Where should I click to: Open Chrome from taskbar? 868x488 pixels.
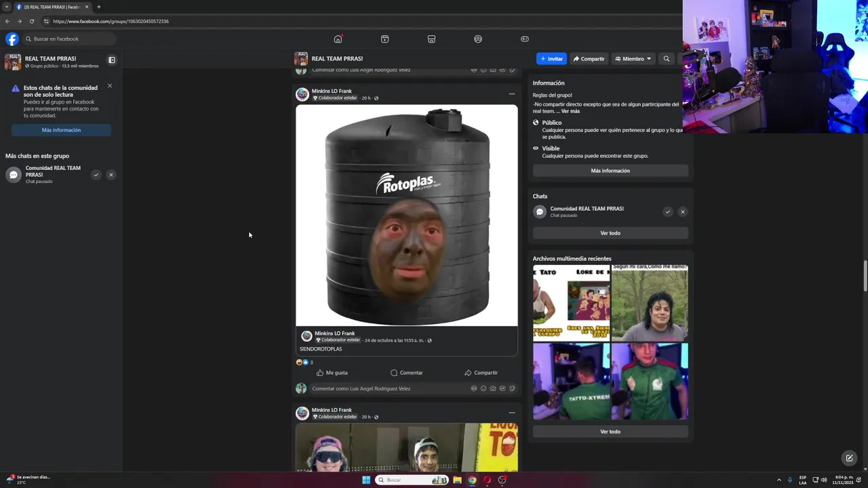click(x=472, y=480)
